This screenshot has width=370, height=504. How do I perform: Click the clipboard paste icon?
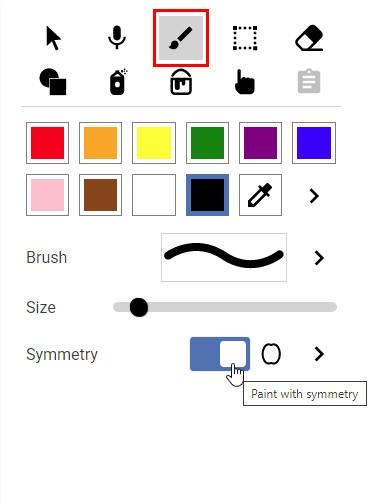(309, 81)
